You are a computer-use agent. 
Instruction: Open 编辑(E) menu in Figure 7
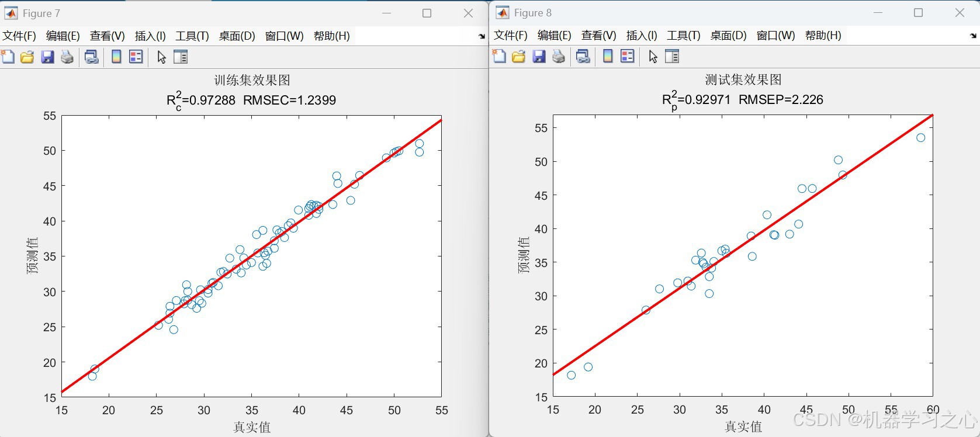[63, 36]
